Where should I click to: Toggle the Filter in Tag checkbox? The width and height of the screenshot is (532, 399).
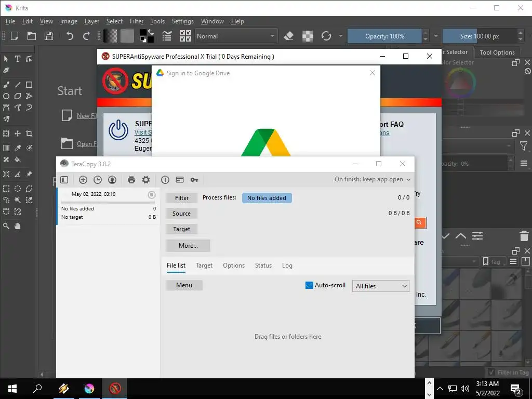[491, 372]
